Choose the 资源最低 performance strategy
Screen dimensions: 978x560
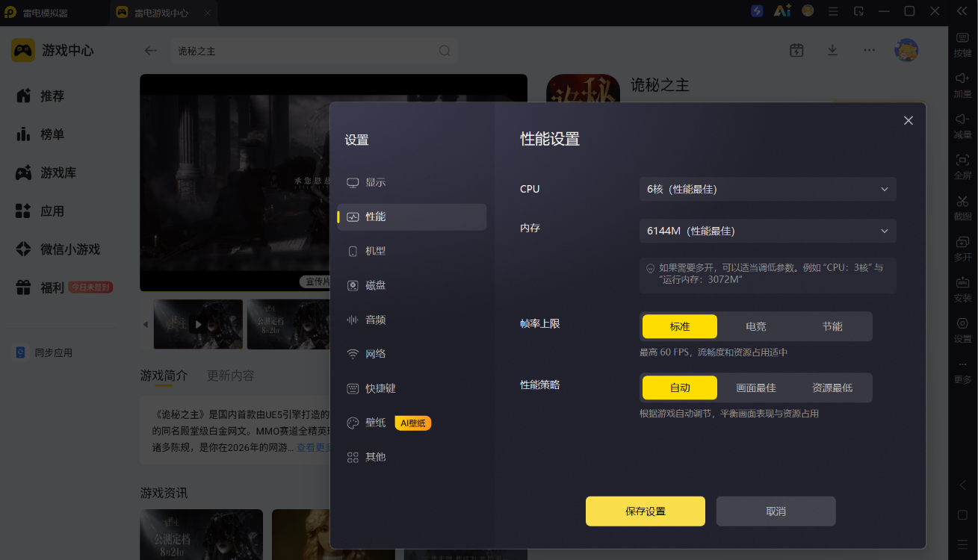(832, 388)
